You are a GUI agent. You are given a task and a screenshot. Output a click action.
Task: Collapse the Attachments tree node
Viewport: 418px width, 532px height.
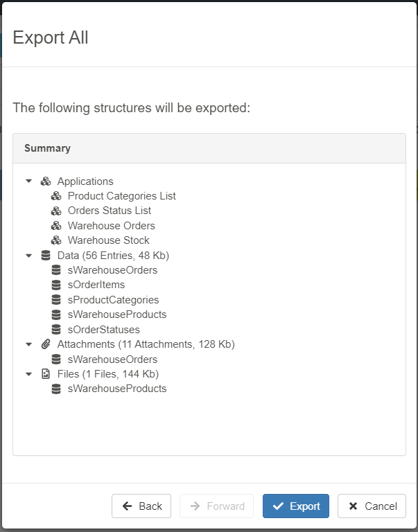coord(29,344)
